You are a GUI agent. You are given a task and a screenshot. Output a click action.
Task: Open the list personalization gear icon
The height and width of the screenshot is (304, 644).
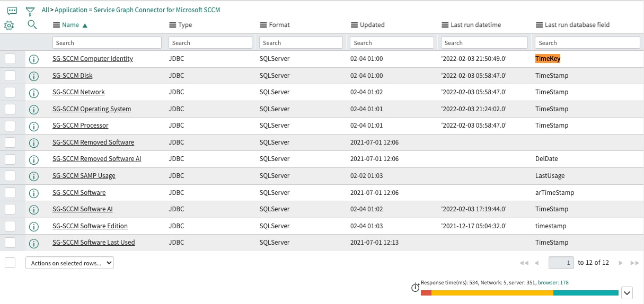(8, 25)
